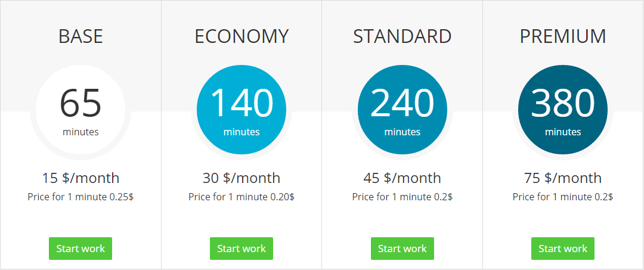Choose Start work in the STANDARD plan
This screenshot has height=270, width=644.
(x=402, y=249)
